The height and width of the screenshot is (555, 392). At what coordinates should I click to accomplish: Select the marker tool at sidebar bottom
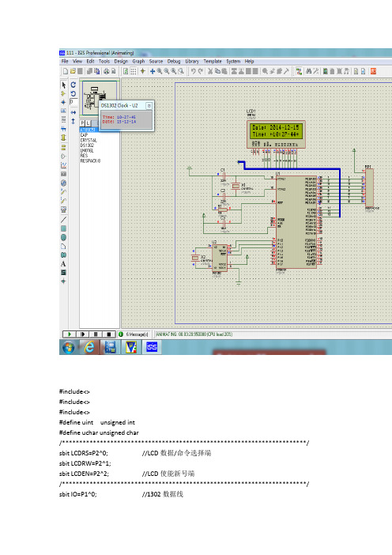pos(64,281)
